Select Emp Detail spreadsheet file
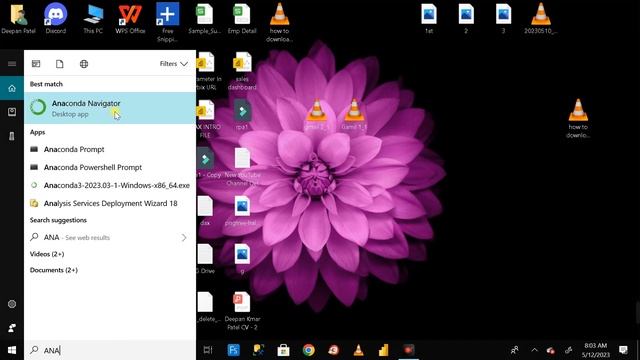 click(242, 19)
